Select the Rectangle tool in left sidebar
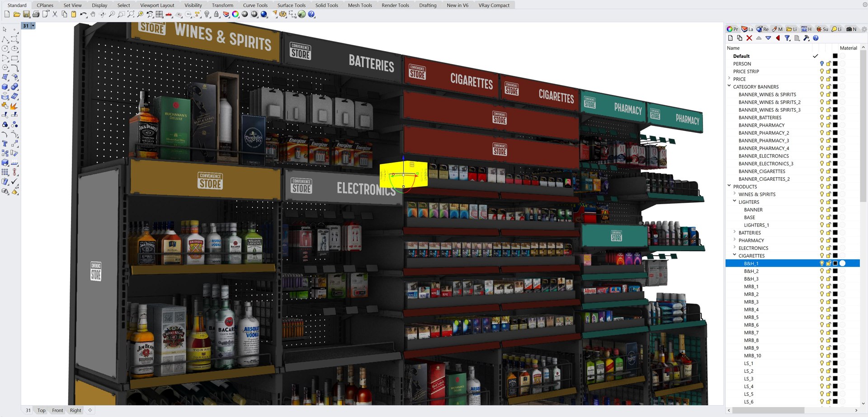 tap(14, 58)
